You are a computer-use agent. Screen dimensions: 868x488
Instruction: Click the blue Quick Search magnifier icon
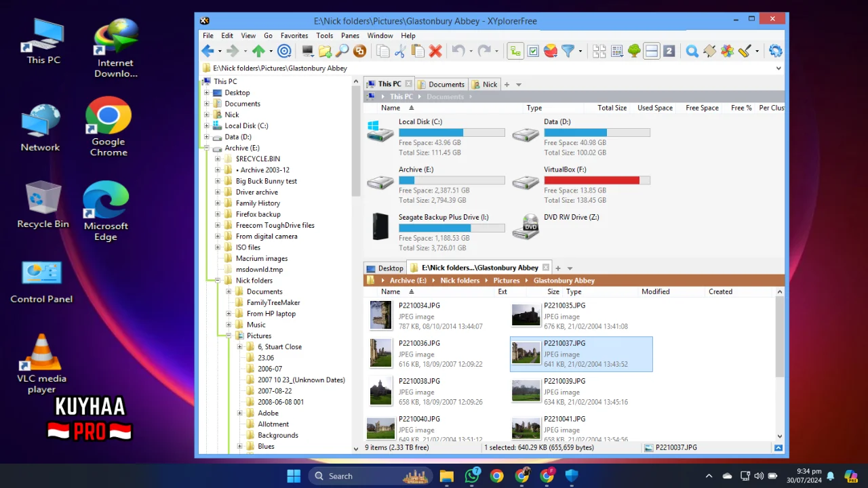(x=692, y=51)
